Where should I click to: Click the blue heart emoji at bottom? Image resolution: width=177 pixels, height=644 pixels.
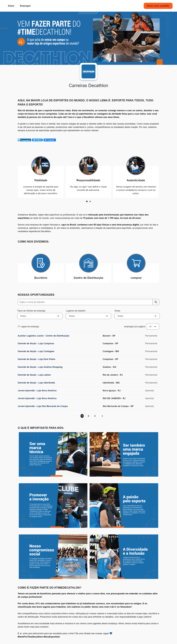tap(111, 634)
